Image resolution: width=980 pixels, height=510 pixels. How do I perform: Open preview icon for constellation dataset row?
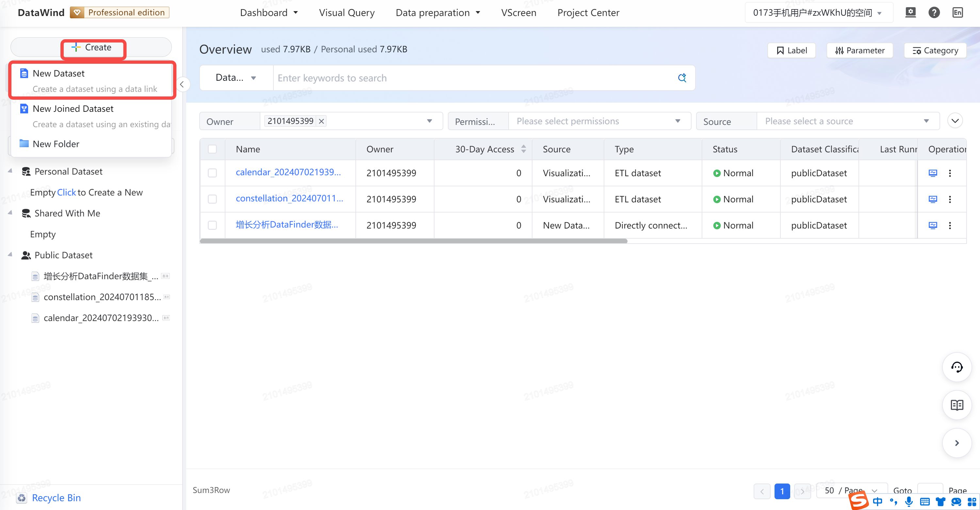pos(933,199)
